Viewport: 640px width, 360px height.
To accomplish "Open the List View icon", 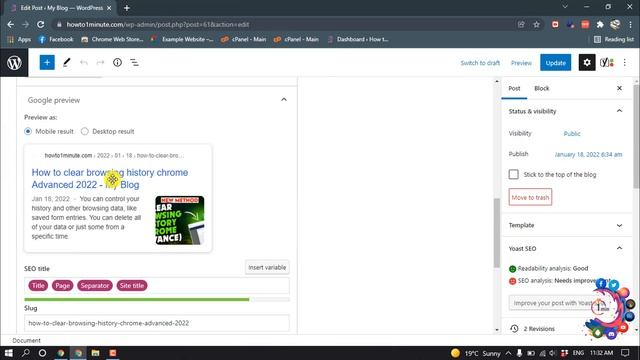I will tap(134, 62).
